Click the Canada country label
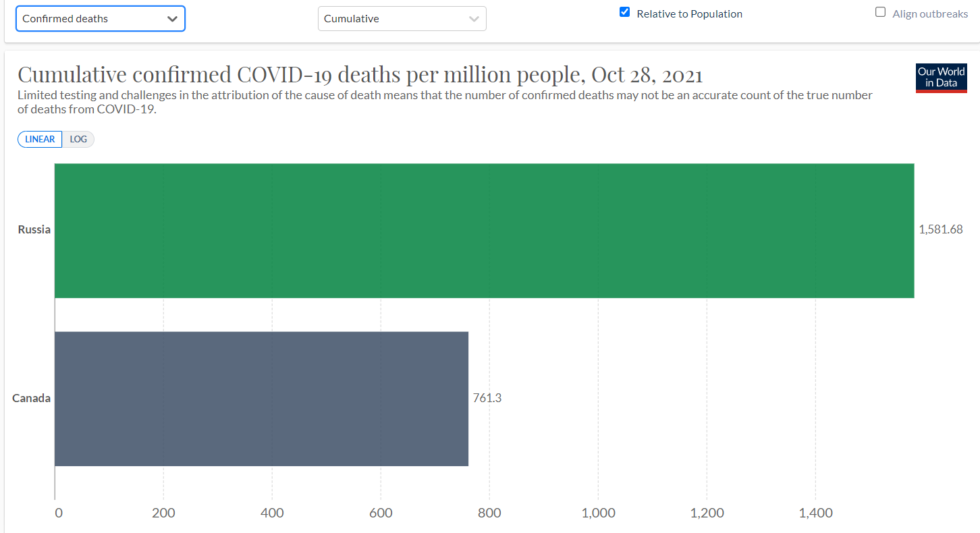This screenshot has width=980, height=533. pos(31,398)
